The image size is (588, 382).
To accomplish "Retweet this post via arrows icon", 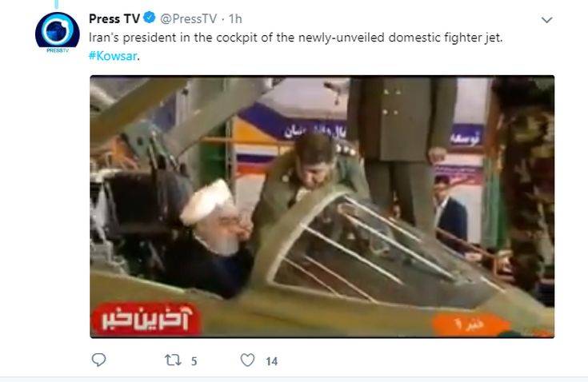I will (173, 360).
